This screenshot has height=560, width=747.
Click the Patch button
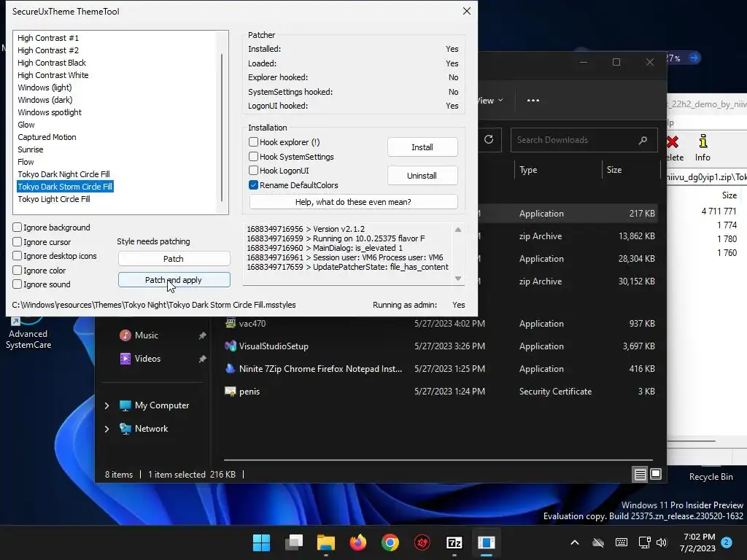pyautogui.click(x=174, y=259)
